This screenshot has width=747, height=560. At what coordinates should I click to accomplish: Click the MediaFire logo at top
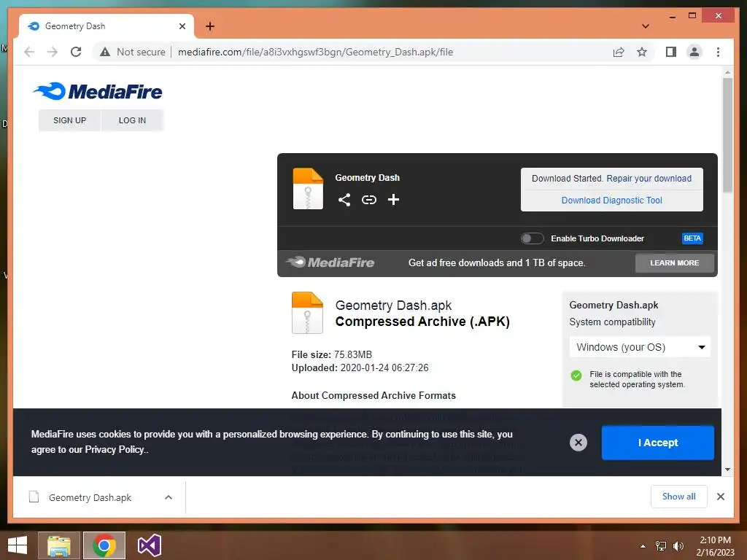[x=98, y=91]
